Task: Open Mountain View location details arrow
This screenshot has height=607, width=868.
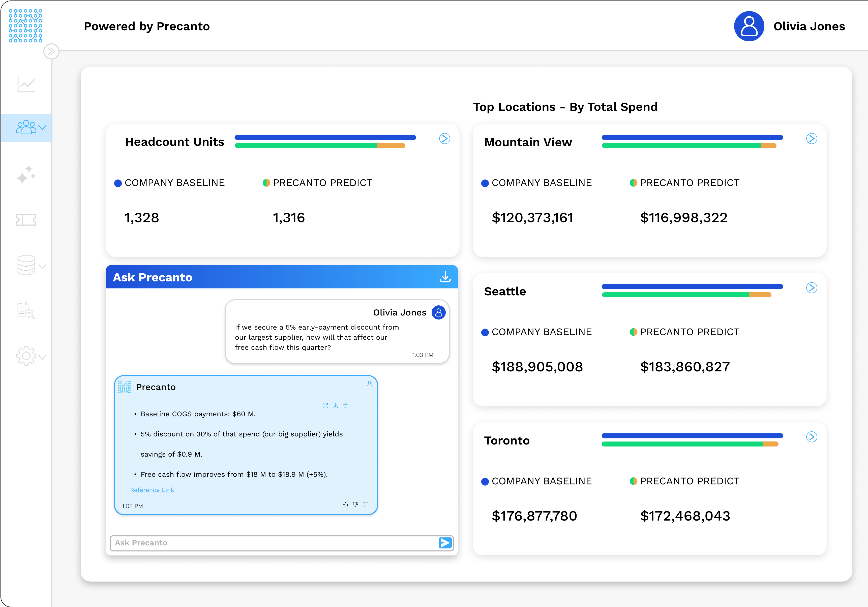Action: click(x=812, y=139)
